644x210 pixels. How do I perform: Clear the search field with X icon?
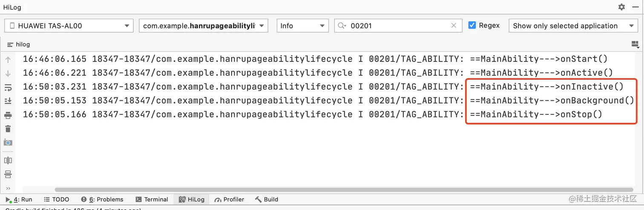coord(454,26)
